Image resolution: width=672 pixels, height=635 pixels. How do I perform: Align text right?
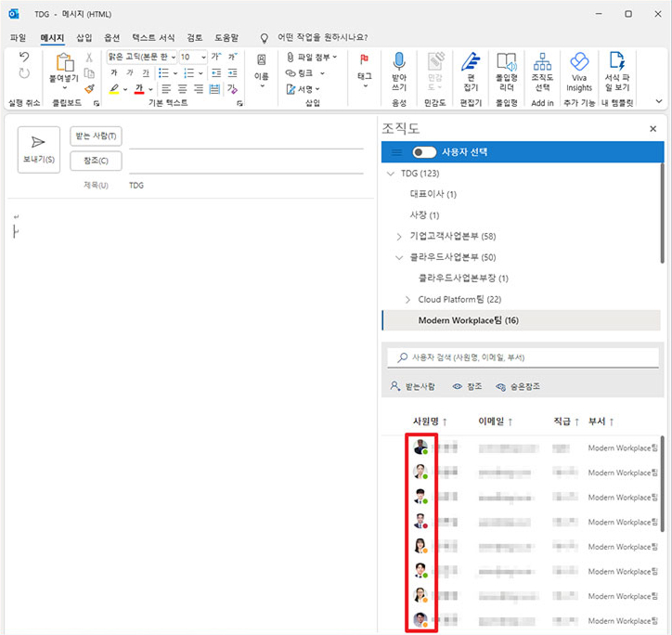click(199, 89)
